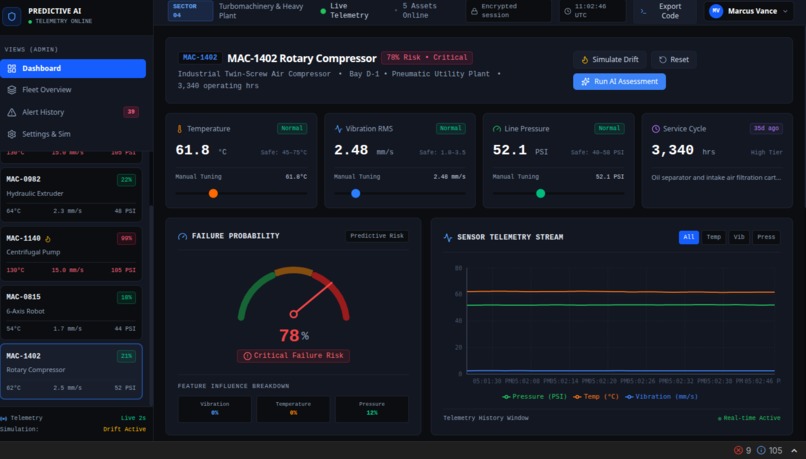Click Run AI Assessment button
This screenshot has height=459, width=806.
pos(619,82)
